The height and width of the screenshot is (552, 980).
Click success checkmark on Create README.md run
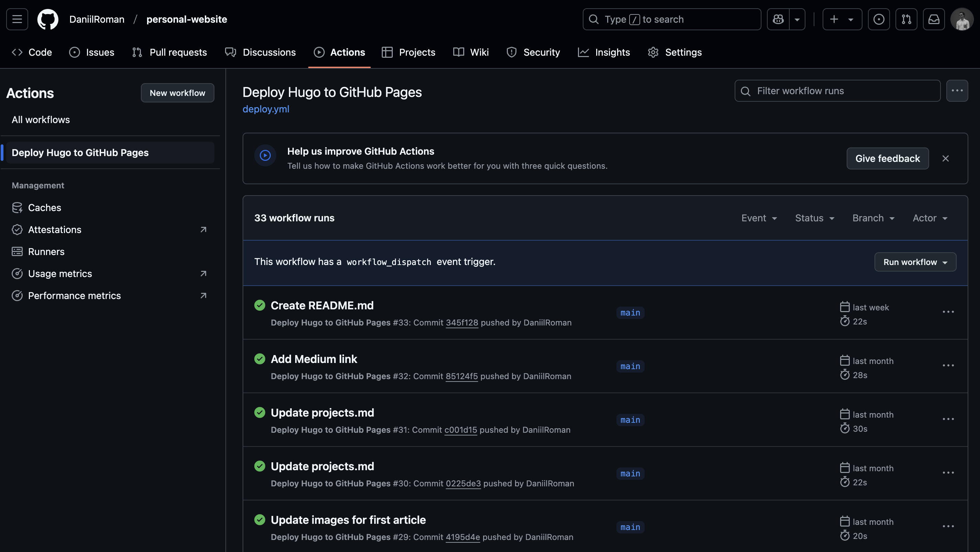coord(259,305)
